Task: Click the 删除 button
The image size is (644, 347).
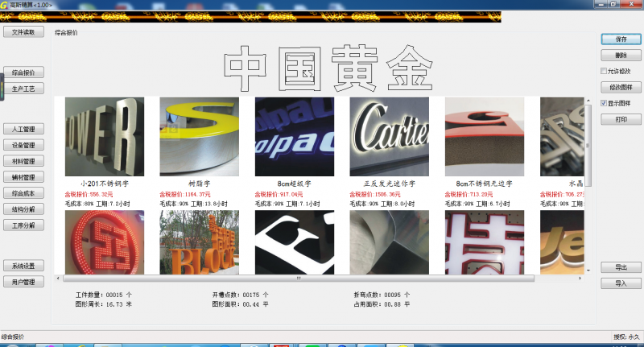Action: pos(621,55)
